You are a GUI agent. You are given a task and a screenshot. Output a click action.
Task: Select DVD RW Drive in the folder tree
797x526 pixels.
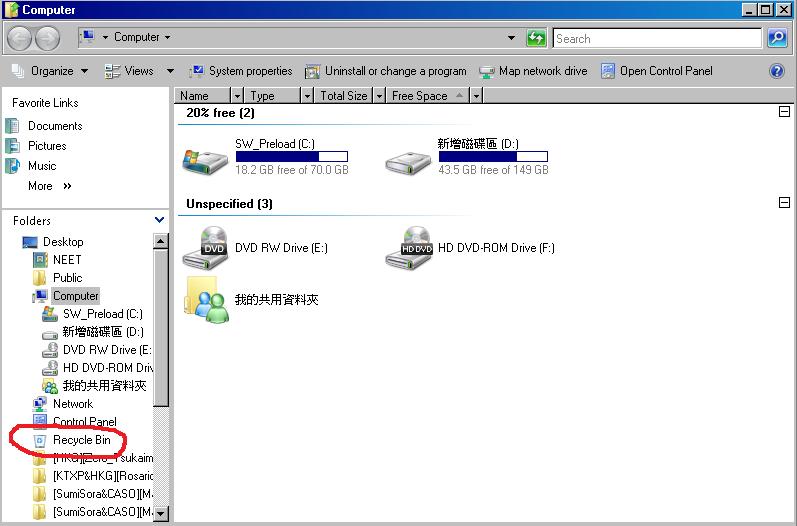tap(107, 350)
